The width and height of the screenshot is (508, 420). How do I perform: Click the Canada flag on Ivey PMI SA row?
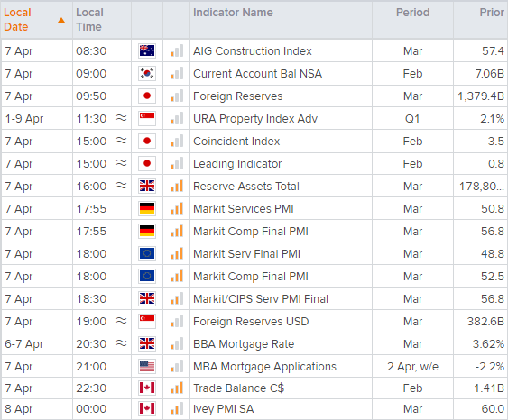(x=147, y=408)
